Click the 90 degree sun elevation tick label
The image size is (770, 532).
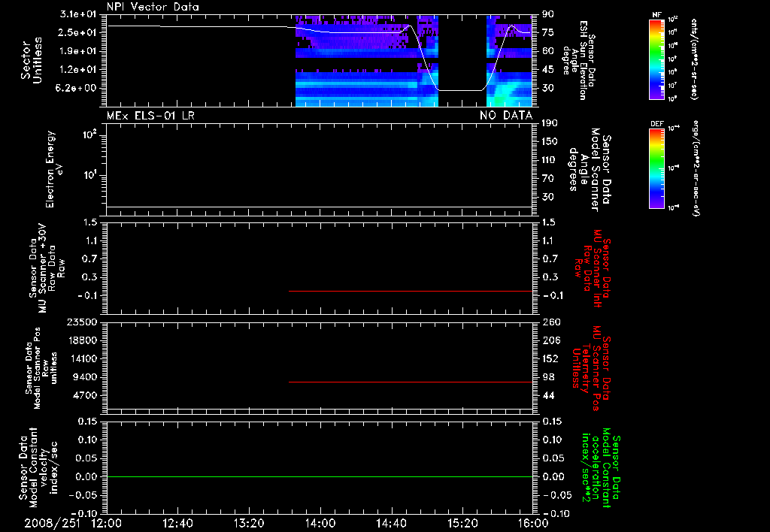coord(547,14)
